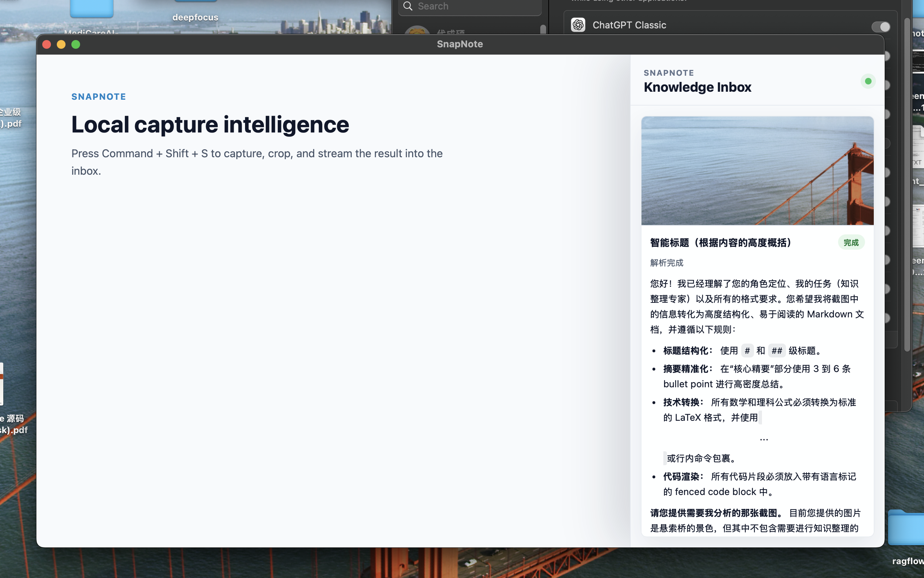The width and height of the screenshot is (924, 578).
Task: Click the 标题结构化 bullet label
Action: pyautogui.click(x=687, y=351)
